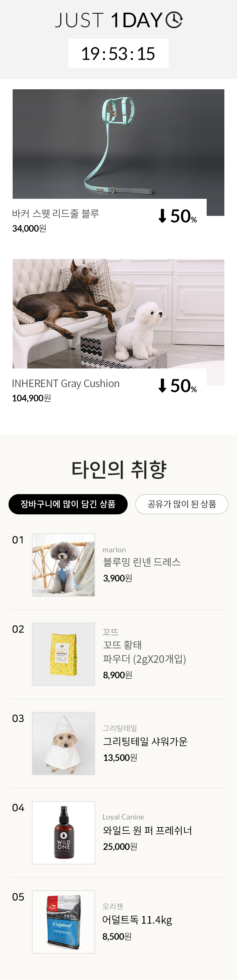Click the Wild One spray bottle thumbnail
Viewport: 237px width, 980px height.
click(x=64, y=833)
